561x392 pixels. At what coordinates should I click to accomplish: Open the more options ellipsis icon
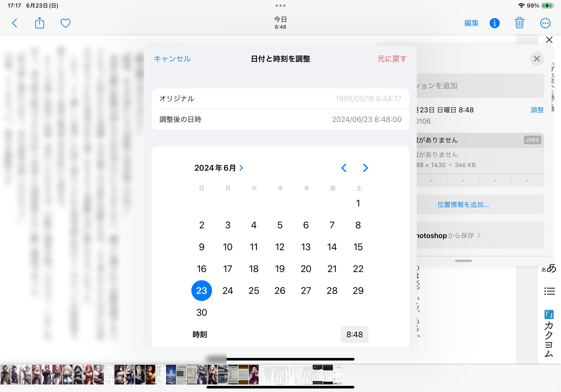(x=545, y=23)
